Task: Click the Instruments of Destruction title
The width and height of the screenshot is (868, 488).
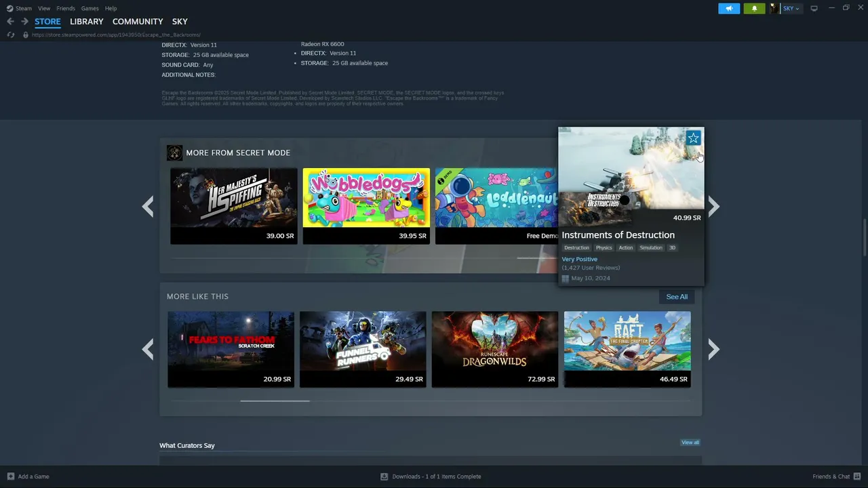Action: pyautogui.click(x=618, y=235)
